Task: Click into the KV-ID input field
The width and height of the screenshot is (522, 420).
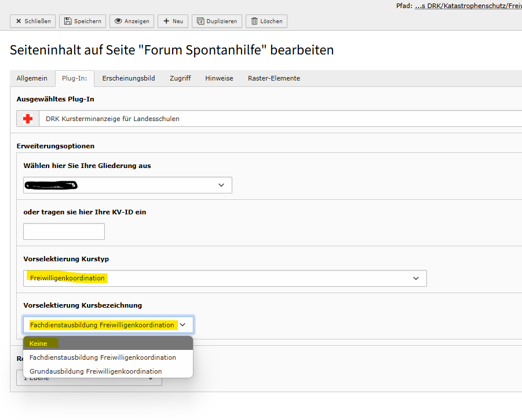Action: point(64,232)
